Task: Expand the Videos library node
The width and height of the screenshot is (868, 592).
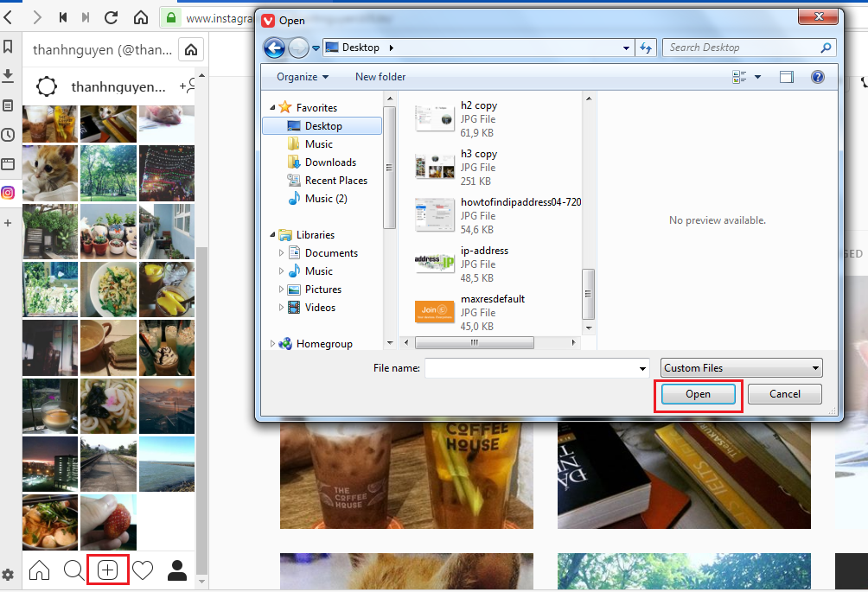Action: tap(281, 308)
